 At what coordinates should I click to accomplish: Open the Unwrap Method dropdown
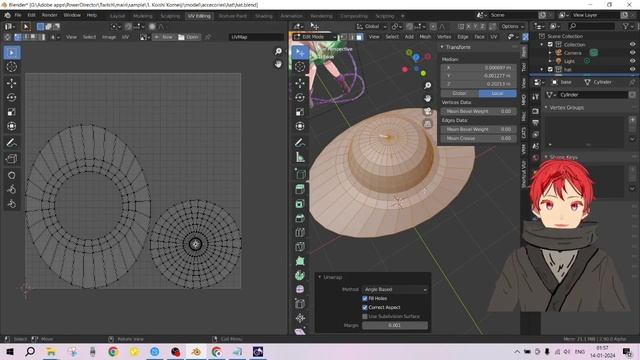(395, 289)
